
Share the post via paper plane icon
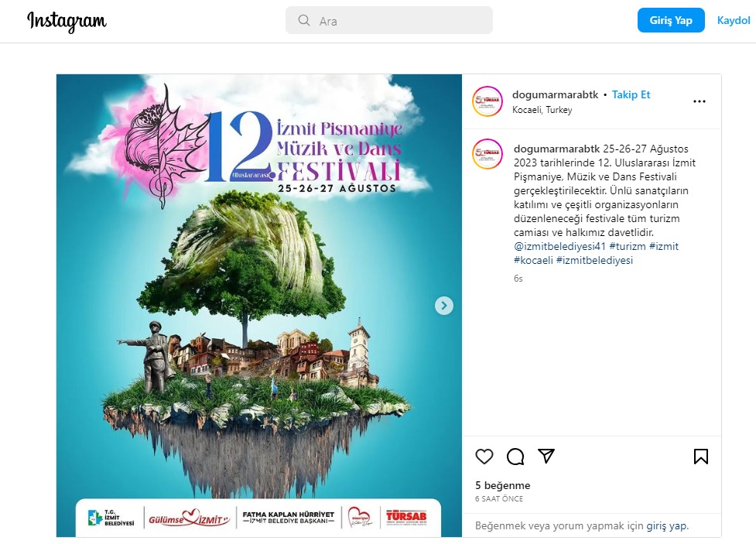tap(546, 456)
